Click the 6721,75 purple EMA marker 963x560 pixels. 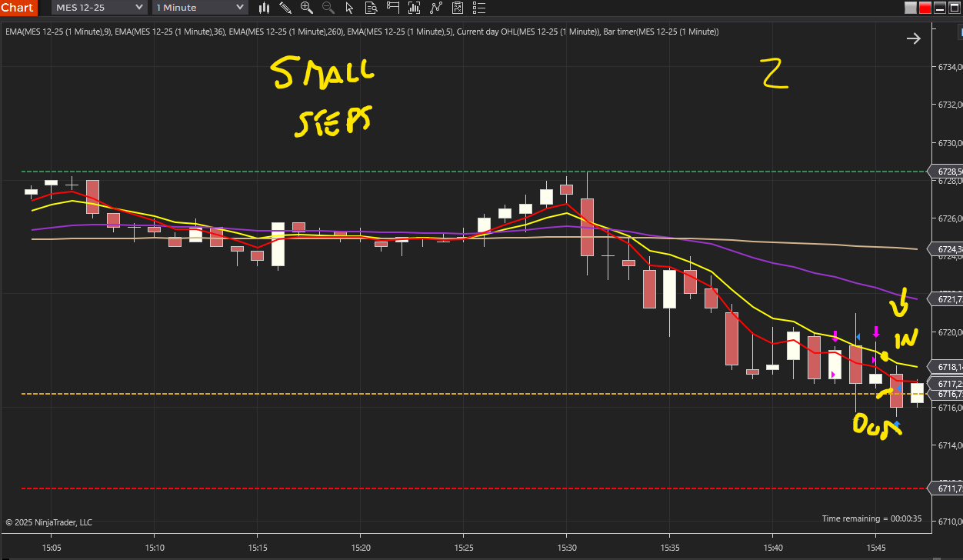pyautogui.click(x=947, y=298)
